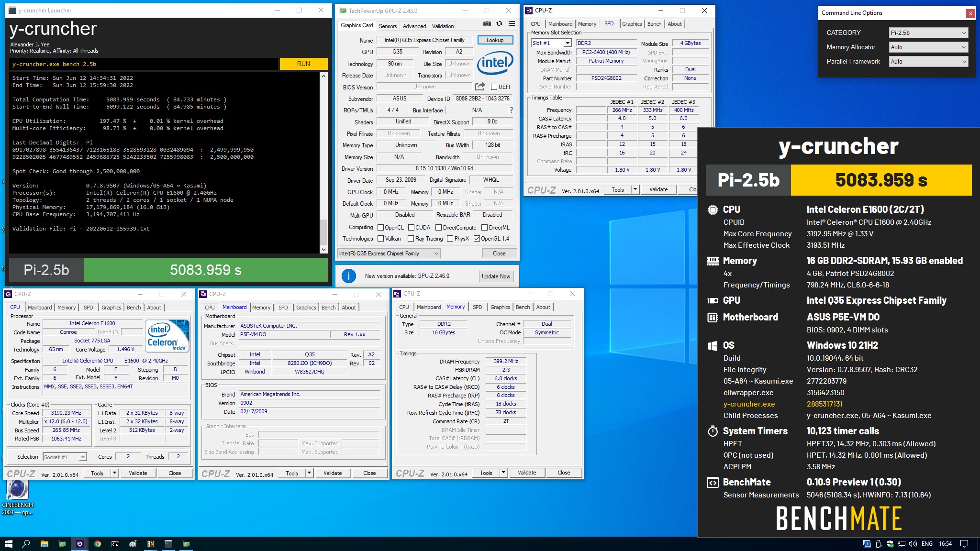Toggle the DirectML checkbox

coord(484,228)
